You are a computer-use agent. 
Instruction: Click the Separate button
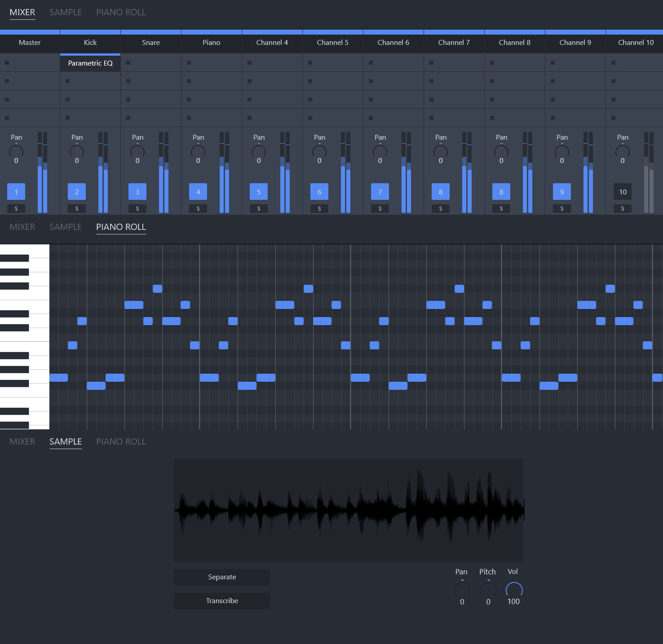pos(222,577)
